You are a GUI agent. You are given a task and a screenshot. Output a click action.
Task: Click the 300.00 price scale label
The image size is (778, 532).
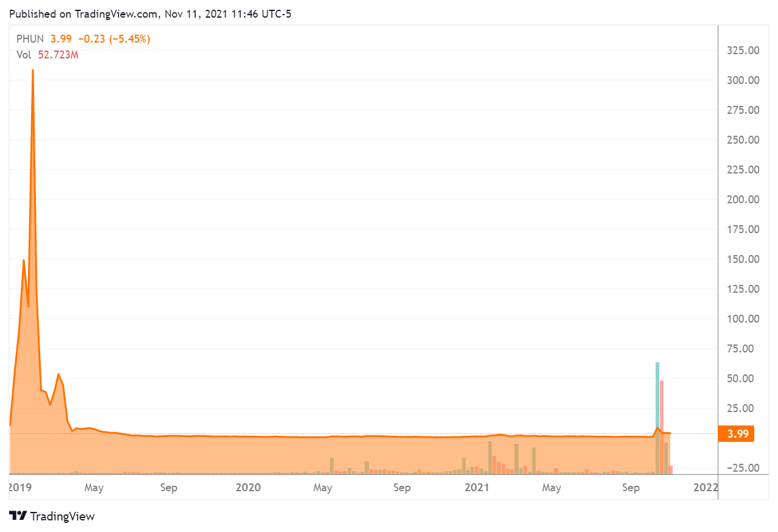coord(742,80)
